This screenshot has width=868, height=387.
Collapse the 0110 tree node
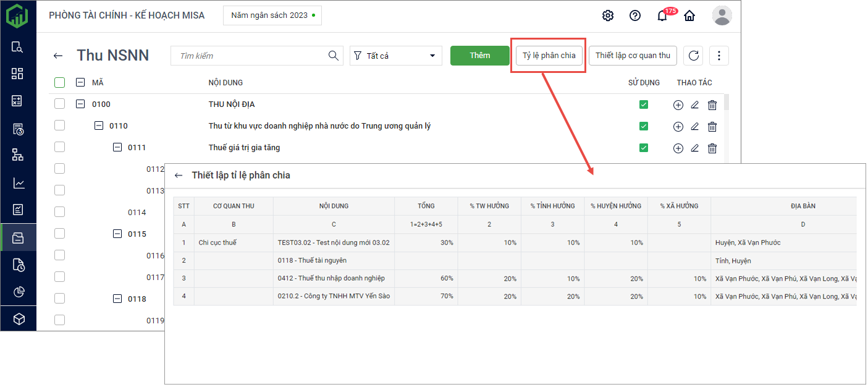click(x=99, y=126)
